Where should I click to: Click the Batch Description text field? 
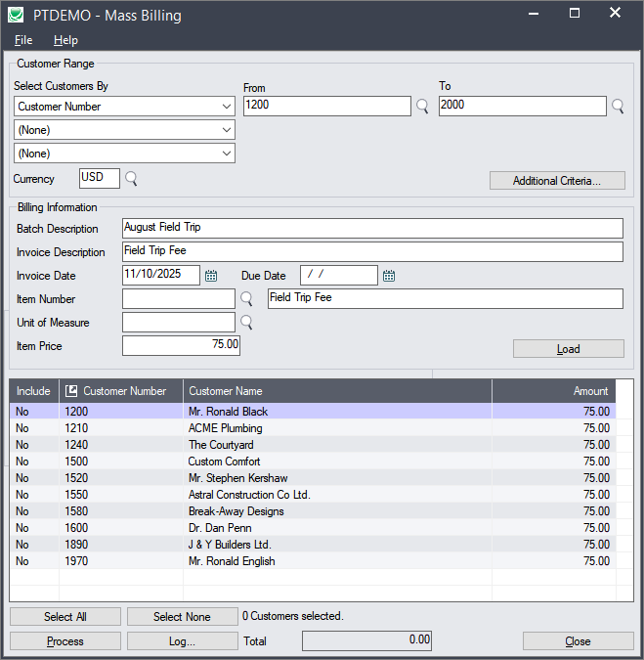[371, 228]
